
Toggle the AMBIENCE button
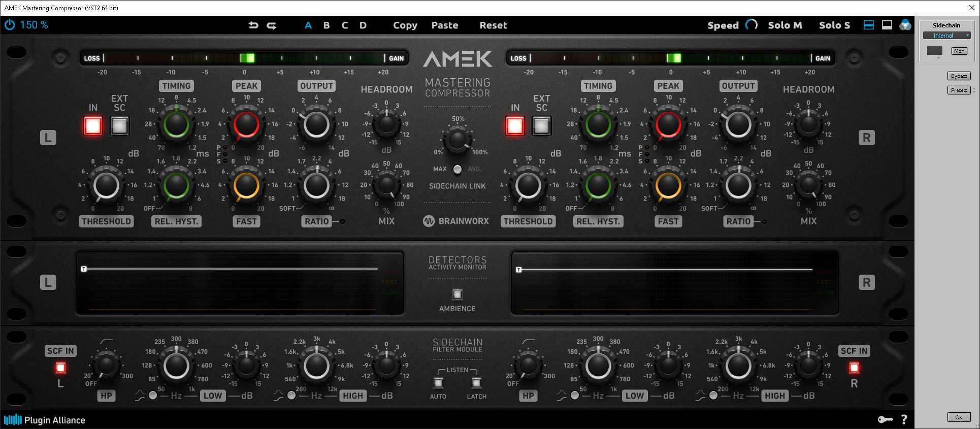458,294
